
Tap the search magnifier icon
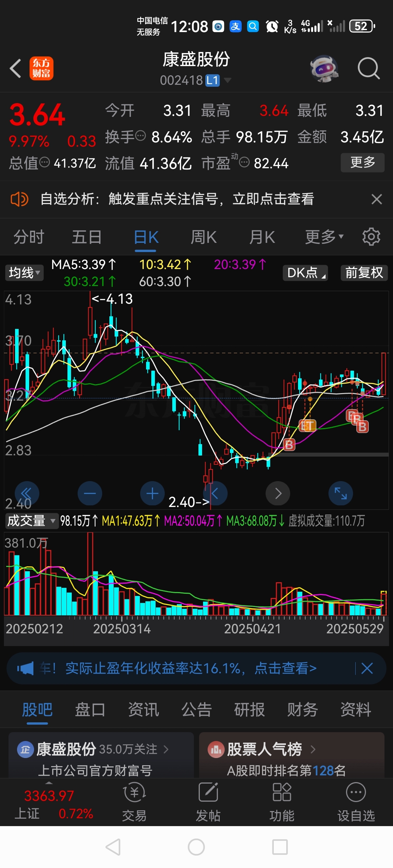pyautogui.click(x=369, y=68)
